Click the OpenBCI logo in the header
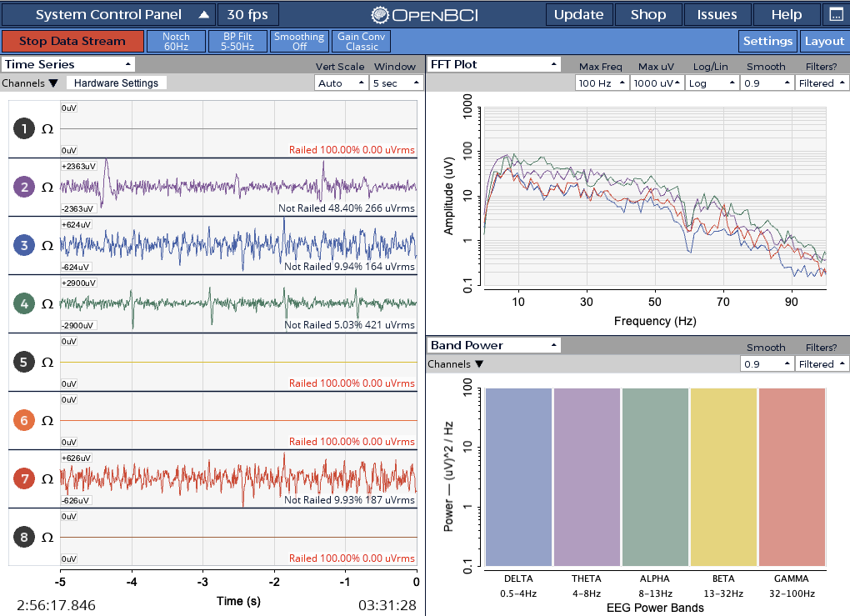The height and width of the screenshot is (616, 850). click(x=404, y=13)
